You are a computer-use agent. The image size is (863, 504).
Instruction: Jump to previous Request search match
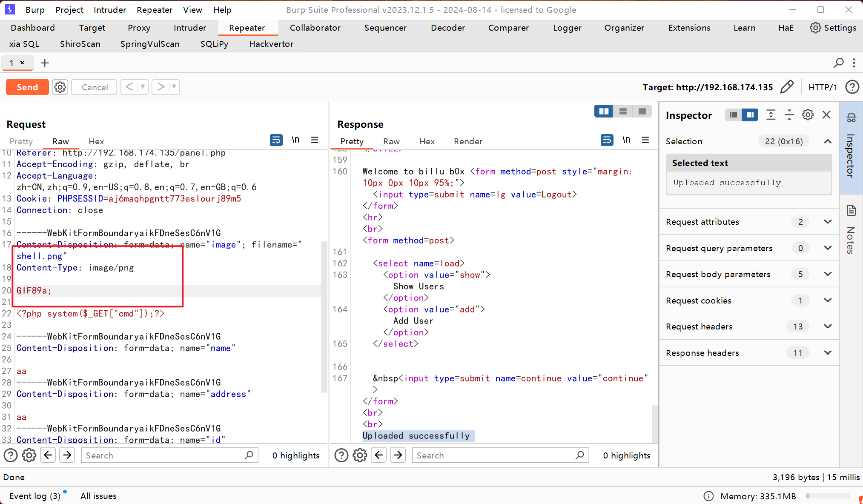[48, 455]
